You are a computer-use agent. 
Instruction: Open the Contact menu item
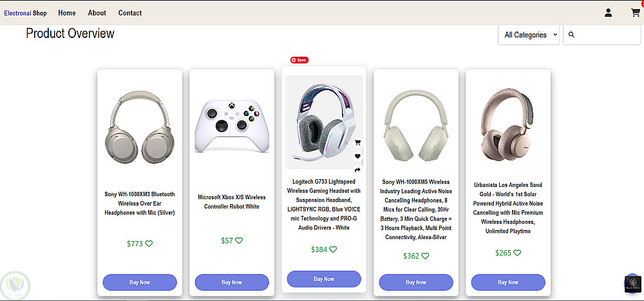pyautogui.click(x=130, y=13)
